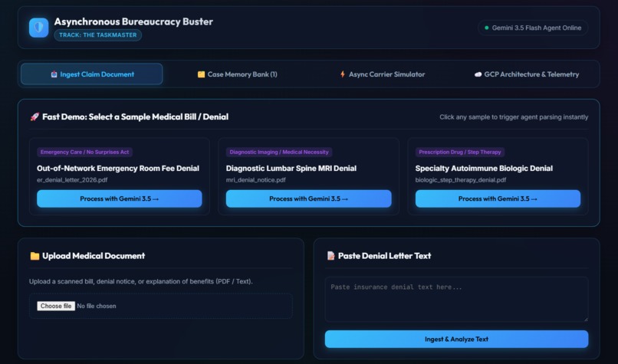Click the Specialty Autoimmune Biologic Denial title
Image resolution: width=618 pixels, height=364 pixels.
click(x=484, y=169)
